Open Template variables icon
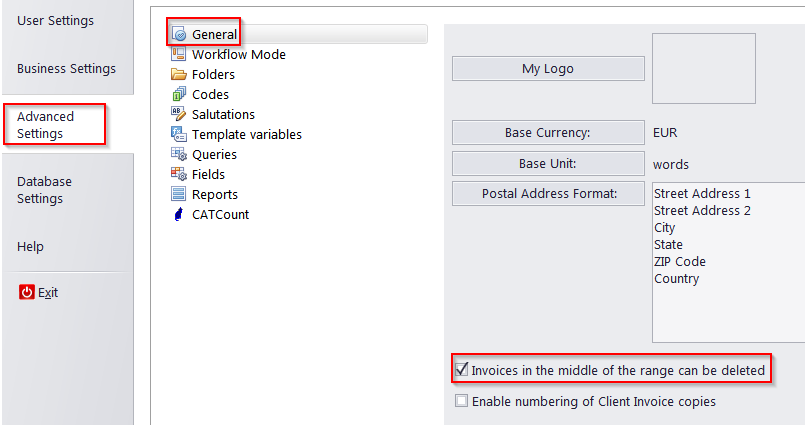This screenshot has width=805, height=425. tap(178, 134)
